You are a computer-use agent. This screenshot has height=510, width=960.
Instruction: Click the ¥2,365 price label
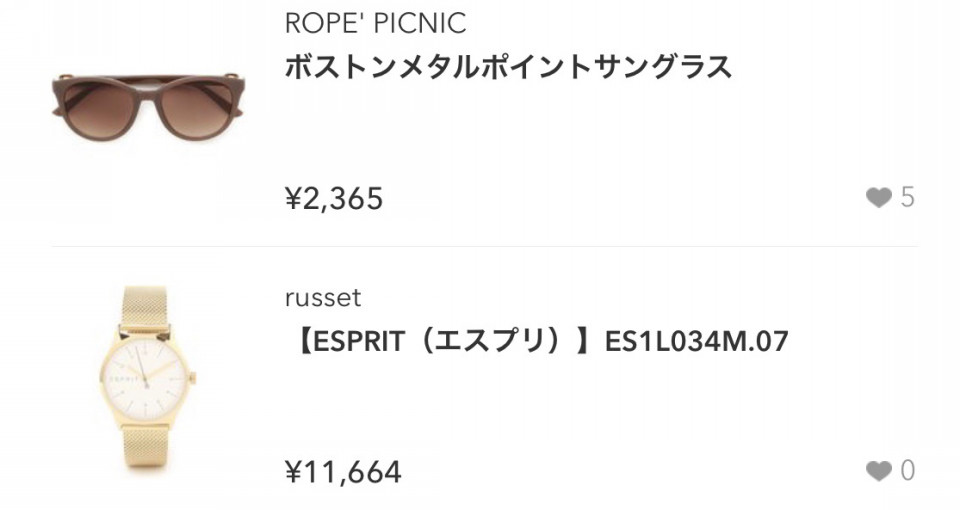334,198
